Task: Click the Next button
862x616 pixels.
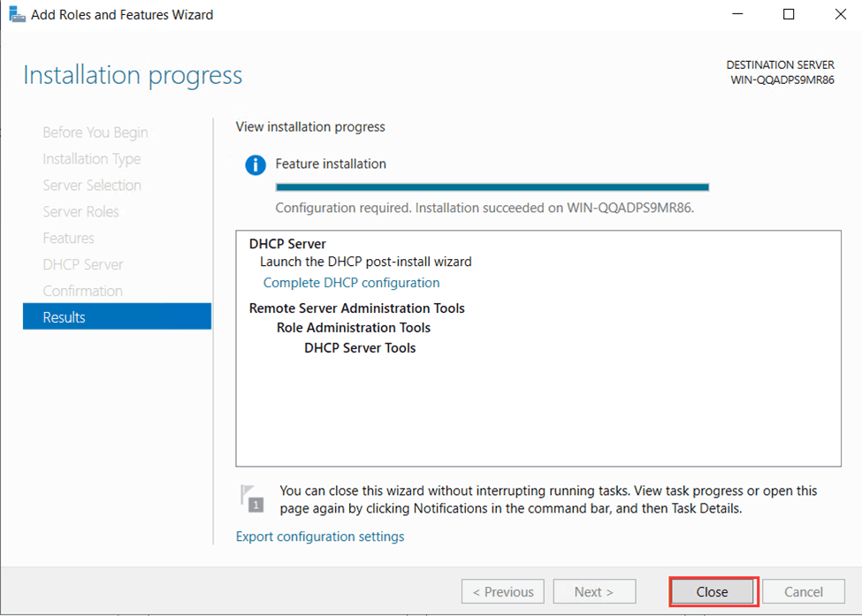Action: click(x=594, y=591)
